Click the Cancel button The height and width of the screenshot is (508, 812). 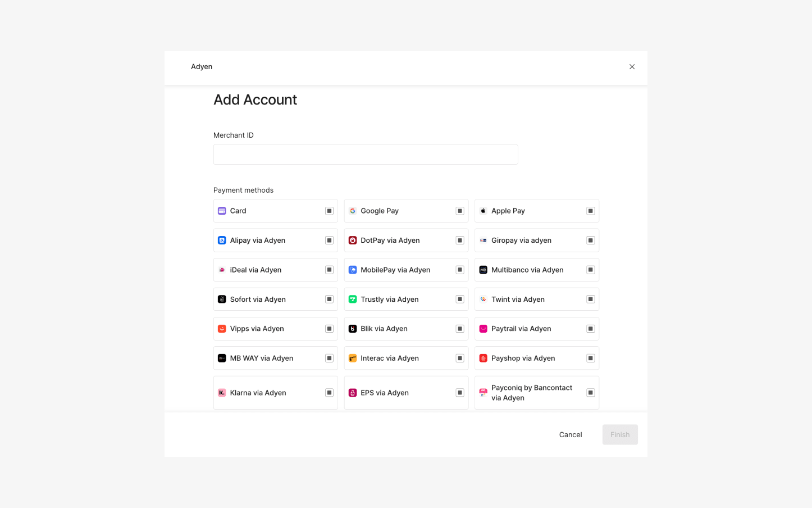coord(571,435)
